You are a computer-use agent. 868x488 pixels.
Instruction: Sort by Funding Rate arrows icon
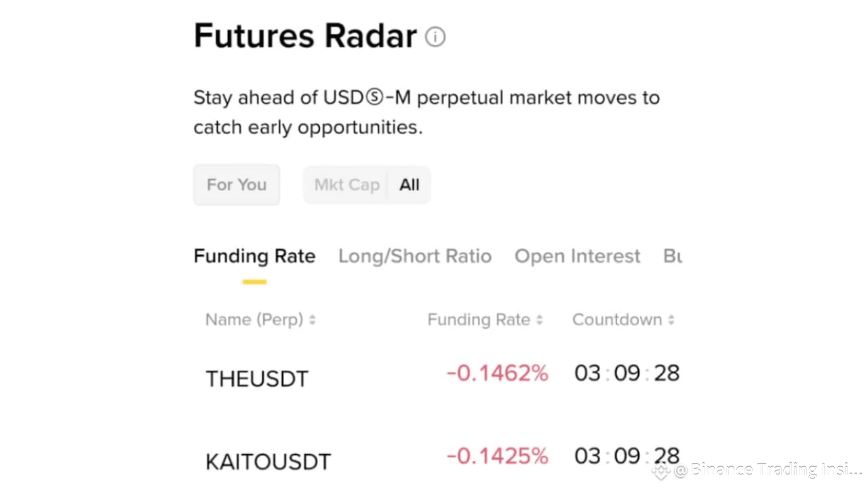pos(539,320)
